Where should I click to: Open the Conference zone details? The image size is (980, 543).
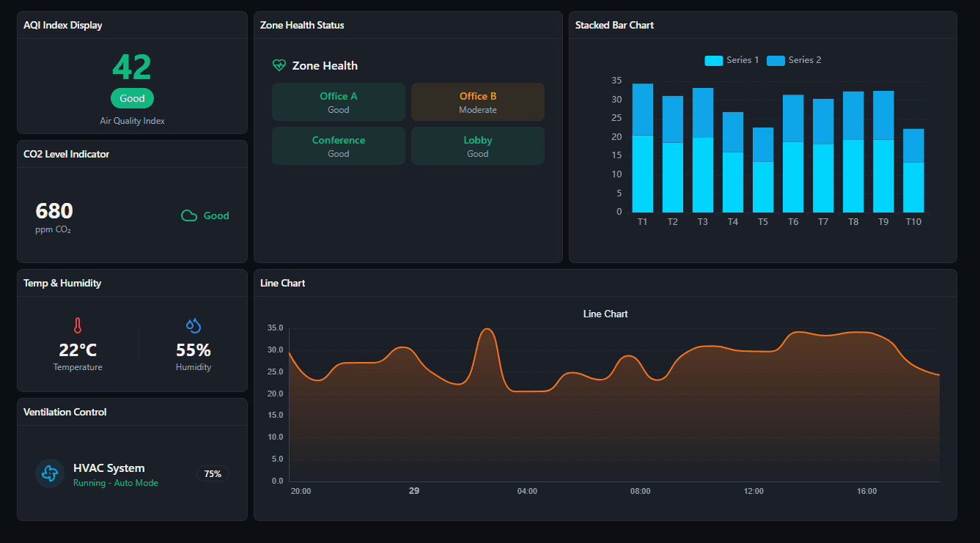338,145
